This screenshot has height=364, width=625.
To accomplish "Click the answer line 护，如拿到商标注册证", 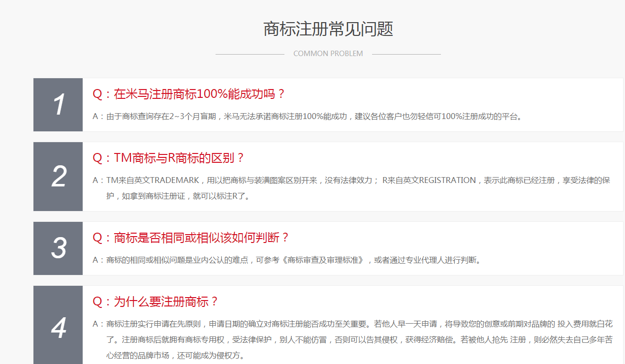I will [178, 196].
